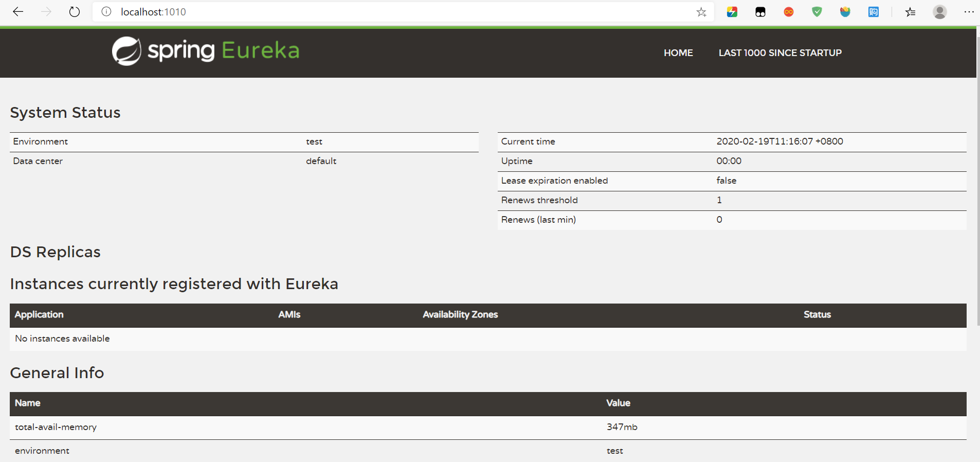Click 'Instances currently registered with Eureka' heading
Viewport: 980px width, 462px height.
(174, 284)
